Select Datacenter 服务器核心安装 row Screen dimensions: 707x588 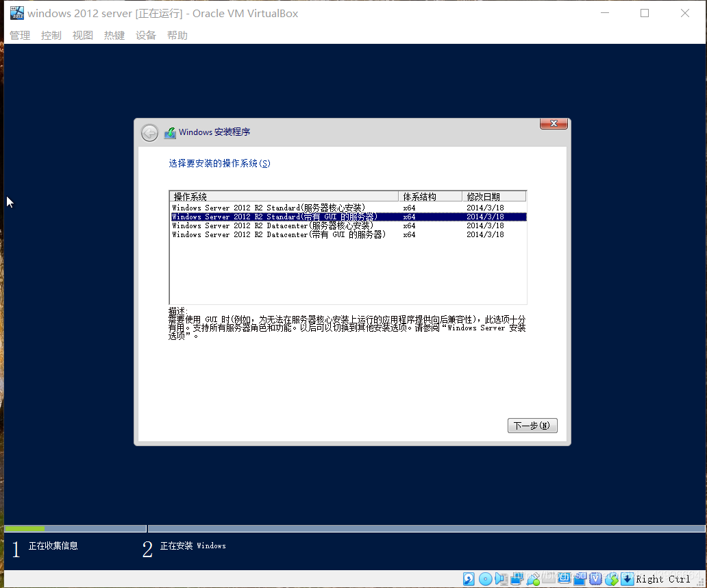click(x=348, y=225)
